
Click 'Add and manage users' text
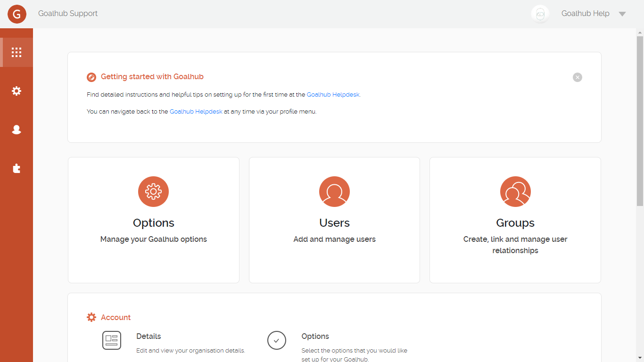point(335,239)
